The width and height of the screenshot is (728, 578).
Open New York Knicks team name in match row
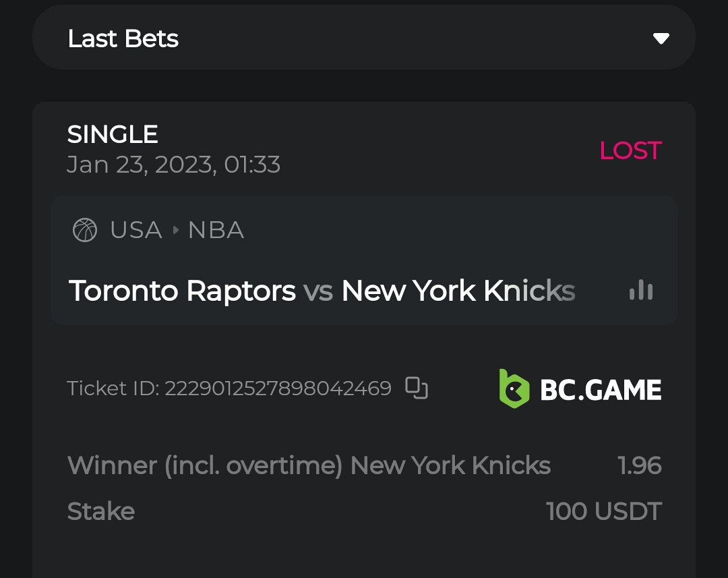pos(458,291)
